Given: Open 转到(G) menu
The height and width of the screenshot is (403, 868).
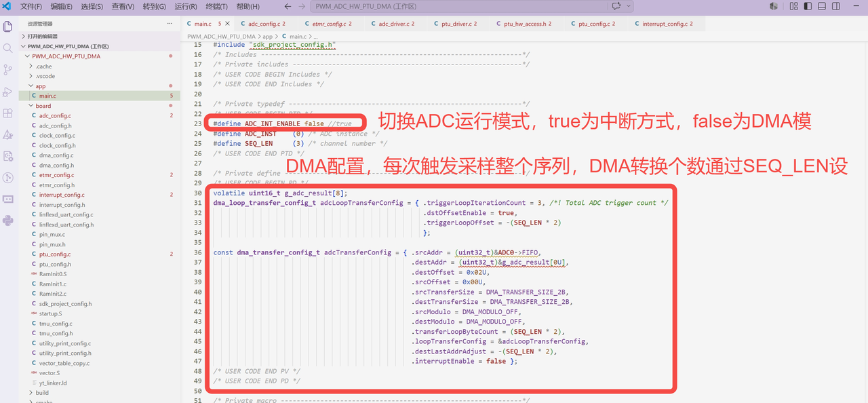Looking at the screenshot, I should (x=154, y=6).
